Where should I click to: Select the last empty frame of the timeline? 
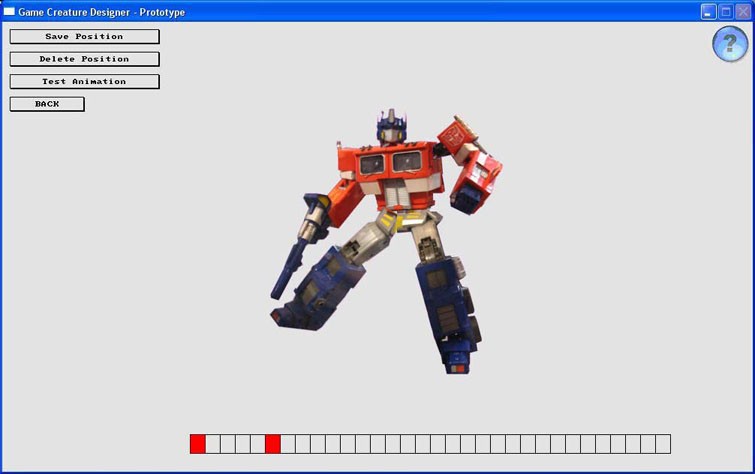(x=663, y=444)
